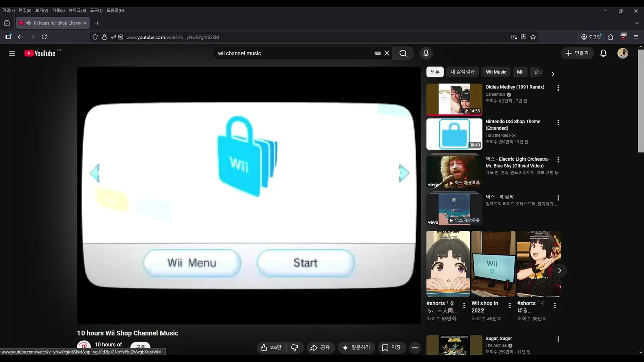Image resolution: width=644 pixels, height=362 pixels.
Task: Open picture-in-picture icon in address bar
Action: click(x=514, y=37)
